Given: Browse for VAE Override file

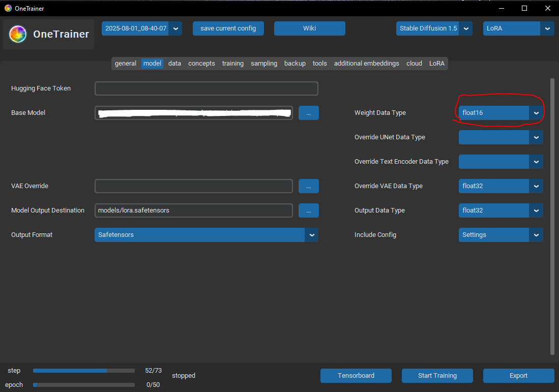Looking at the screenshot, I should [308, 186].
